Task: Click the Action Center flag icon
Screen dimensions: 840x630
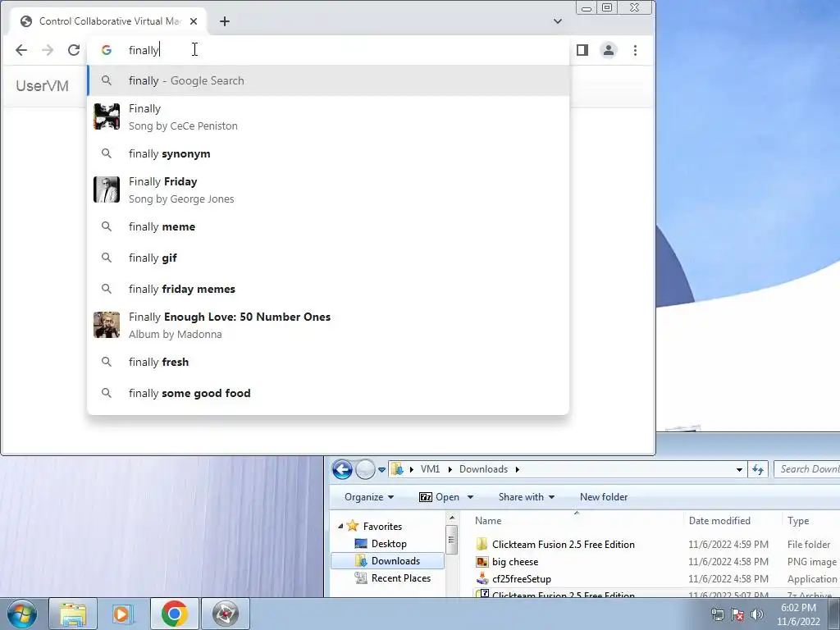Action: pyautogui.click(x=737, y=614)
